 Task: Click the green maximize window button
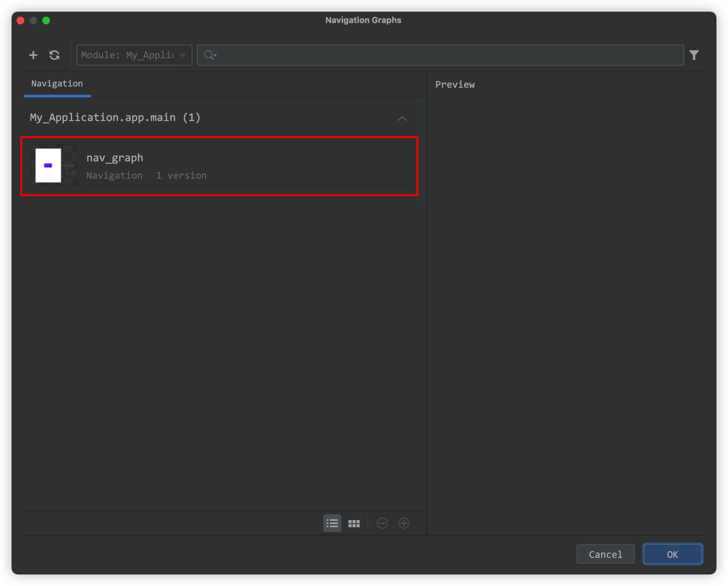(x=46, y=20)
